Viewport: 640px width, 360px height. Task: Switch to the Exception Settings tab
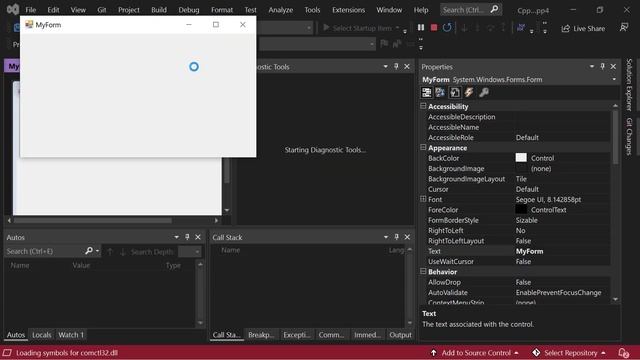296,335
